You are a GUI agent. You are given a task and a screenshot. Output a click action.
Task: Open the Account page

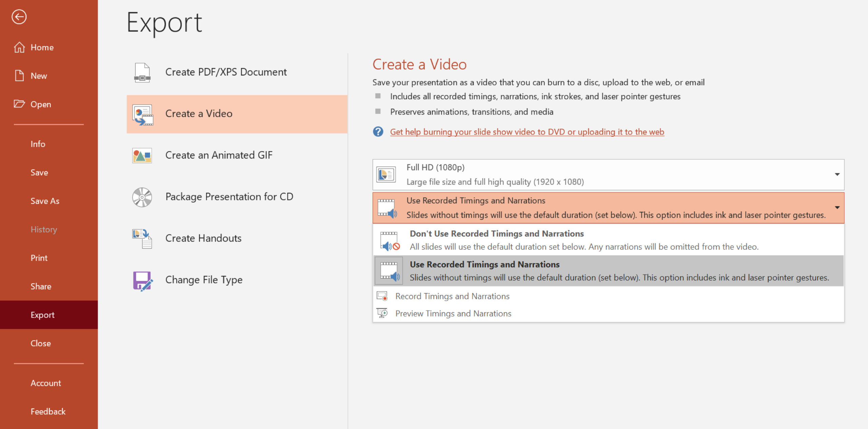[x=46, y=383]
